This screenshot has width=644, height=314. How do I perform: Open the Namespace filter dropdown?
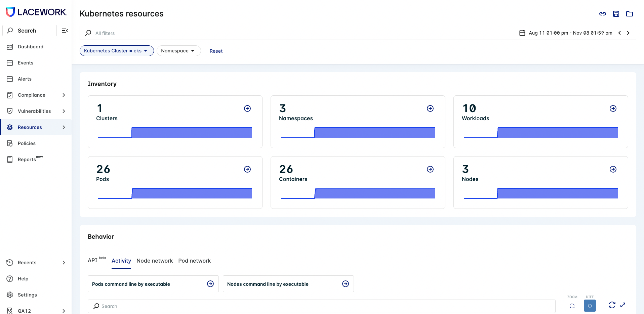pos(178,51)
